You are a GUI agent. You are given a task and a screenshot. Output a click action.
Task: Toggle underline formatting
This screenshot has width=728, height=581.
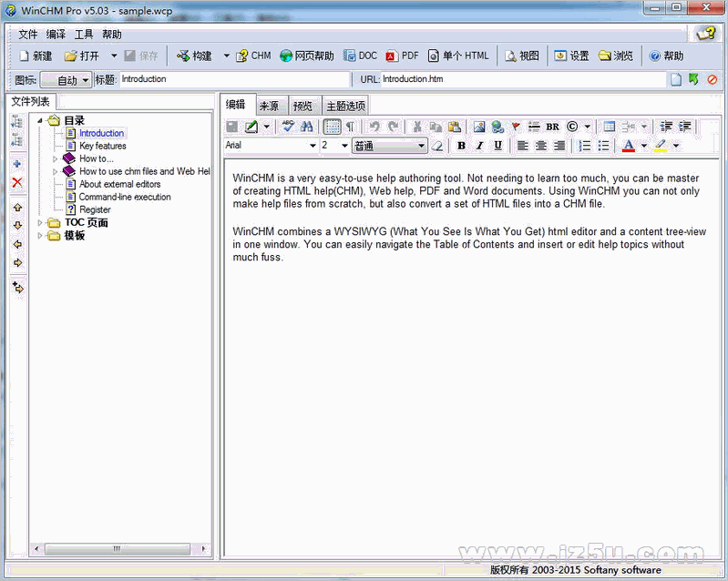click(x=497, y=146)
